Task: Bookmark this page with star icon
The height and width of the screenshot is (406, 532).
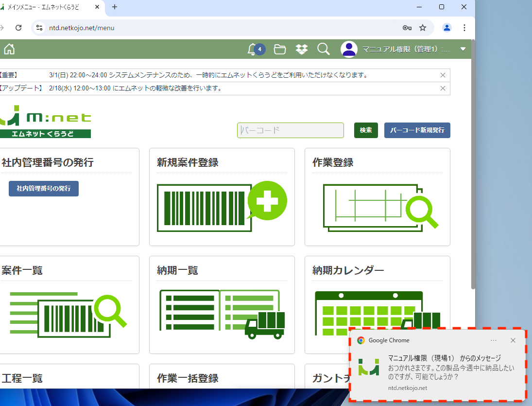Action: (423, 28)
